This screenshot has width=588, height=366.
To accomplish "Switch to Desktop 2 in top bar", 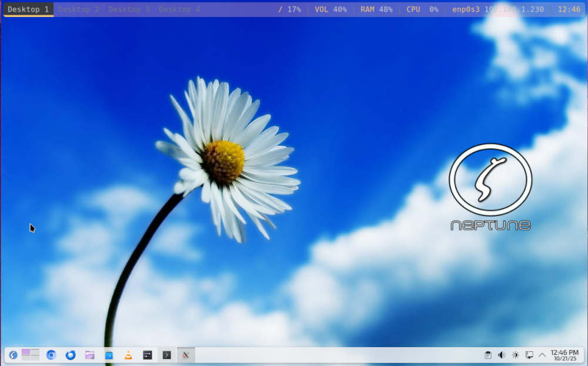I will pyautogui.click(x=79, y=9).
